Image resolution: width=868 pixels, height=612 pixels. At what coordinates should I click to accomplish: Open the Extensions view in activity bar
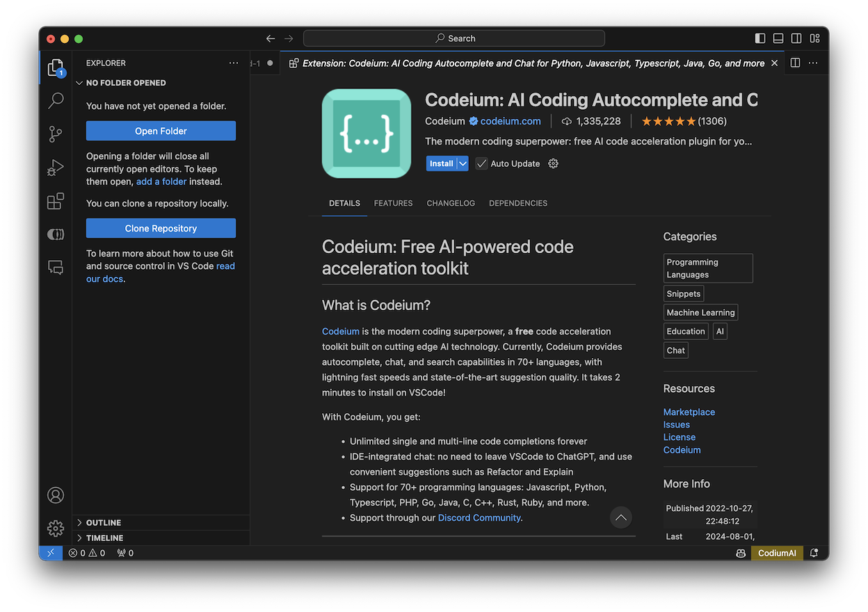pos(56,202)
